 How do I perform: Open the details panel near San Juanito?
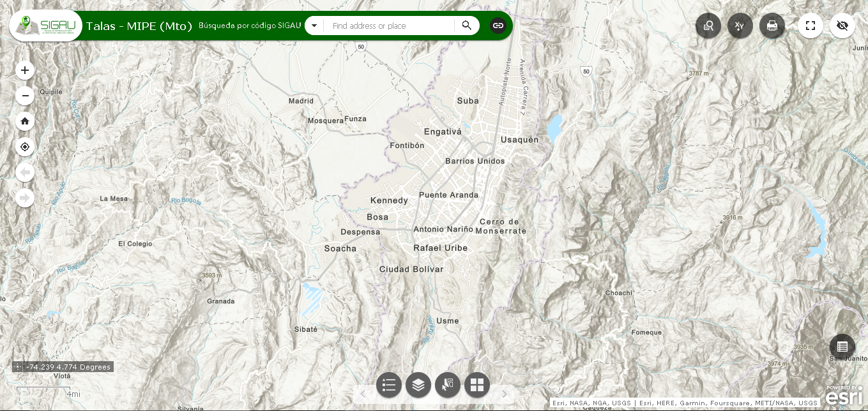point(842,347)
